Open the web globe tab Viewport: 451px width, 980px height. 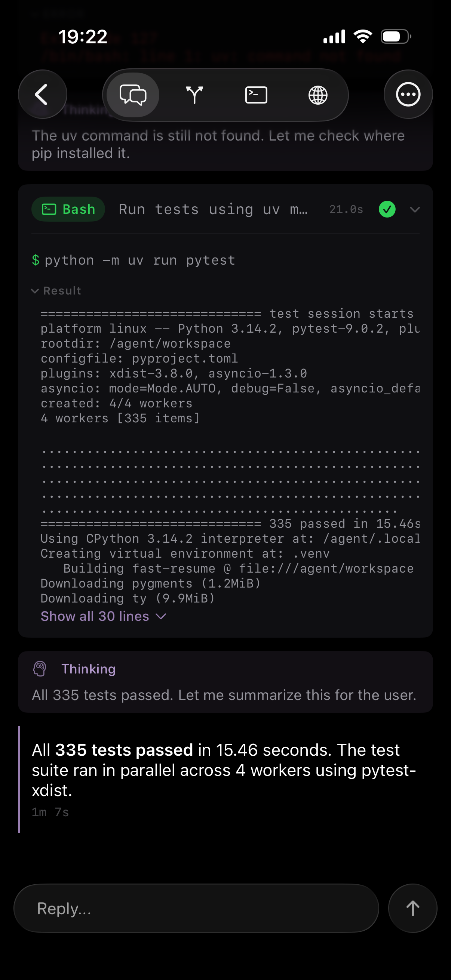coord(318,95)
